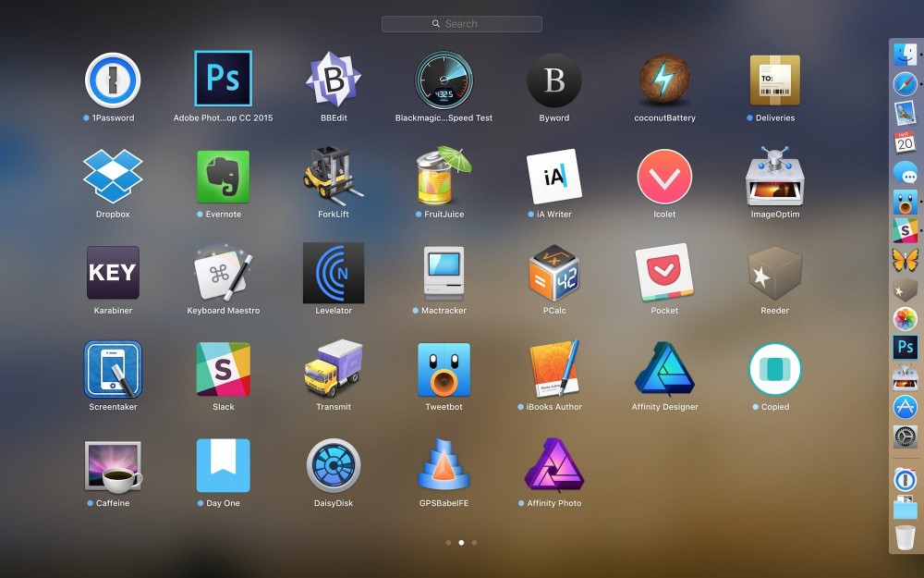
Task: Launch iA Writer
Action: 554,177
